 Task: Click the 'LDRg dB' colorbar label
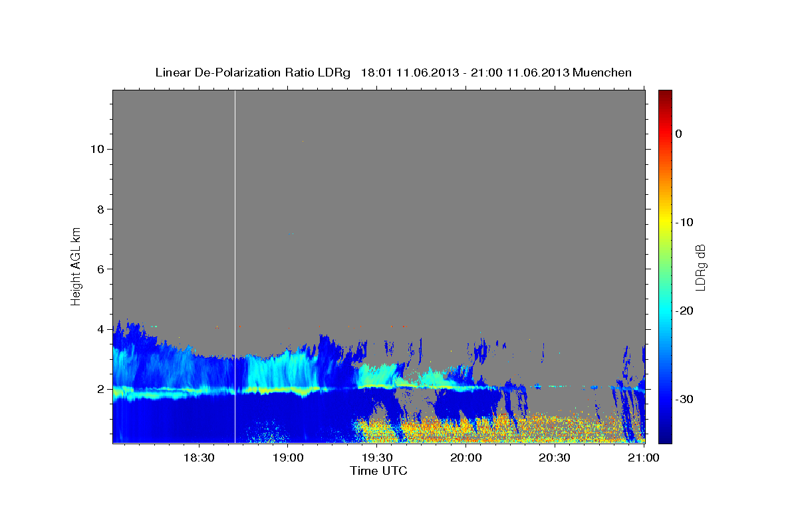pos(700,267)
